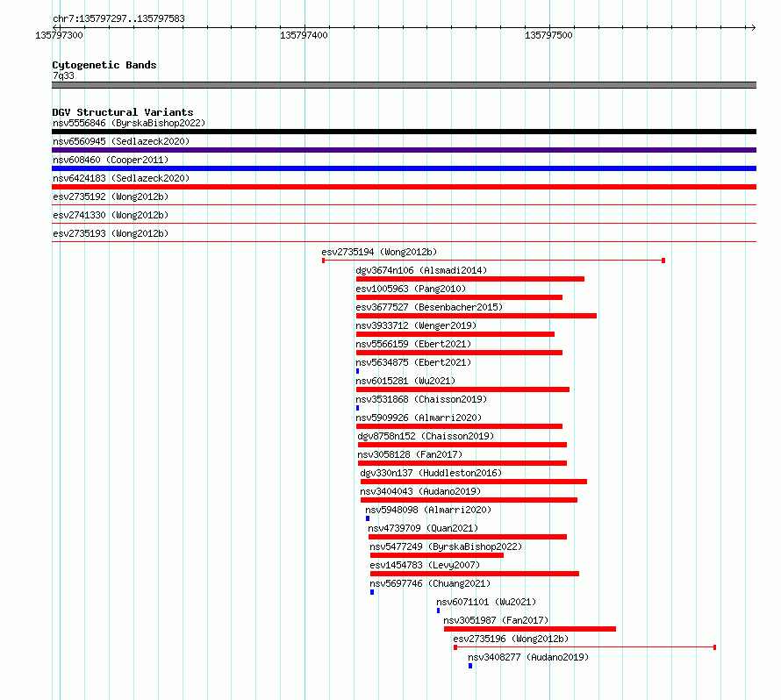Select the red nsv5566159 variant bar
Image resolution: width=781 pixels, height=700 pixels.
(459, 353)
